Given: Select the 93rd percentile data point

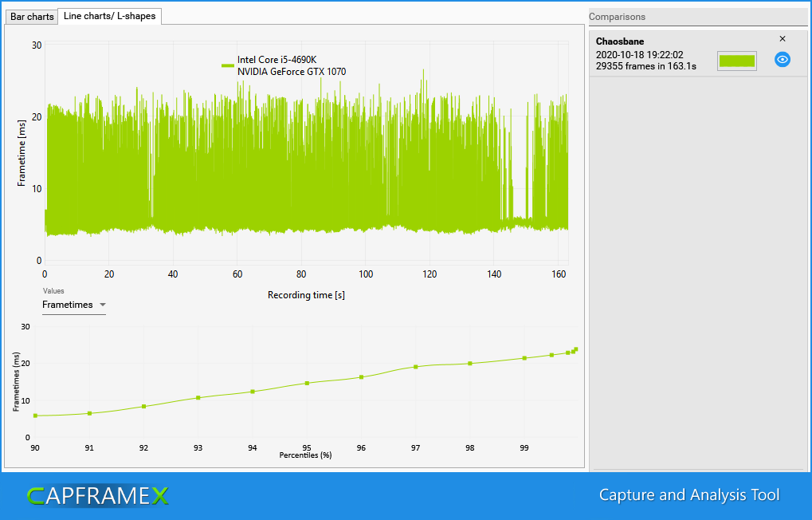Looking at the screenshot, I should tap(198, 397).
